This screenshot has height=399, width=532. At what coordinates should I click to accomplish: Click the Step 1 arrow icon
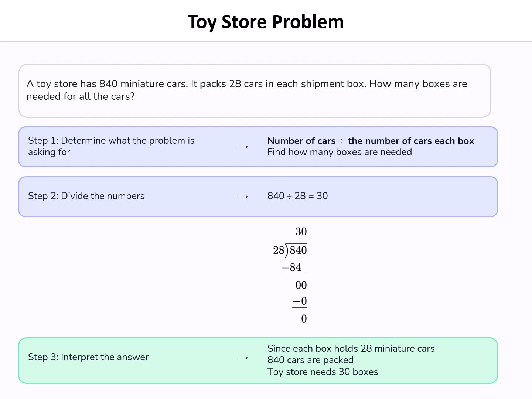[243, 147]
